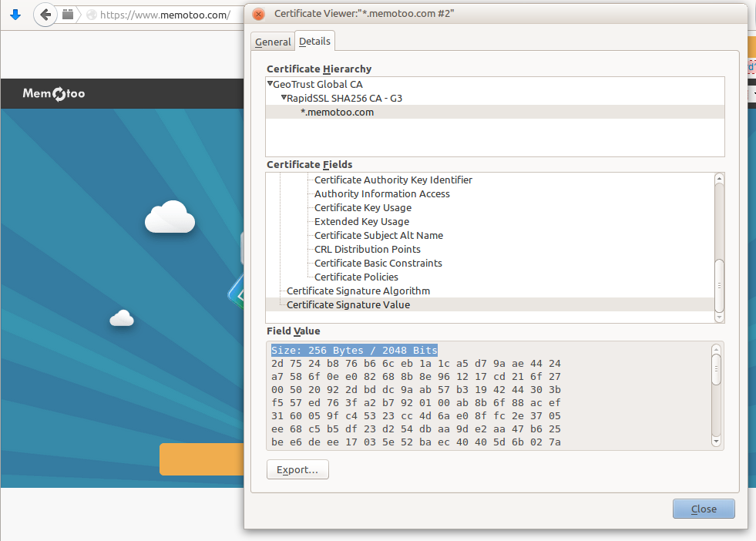The width and height of the screenshot is (756, 541).
Task: Select the Extended Key Usage field
Action: tap(361, 222)
